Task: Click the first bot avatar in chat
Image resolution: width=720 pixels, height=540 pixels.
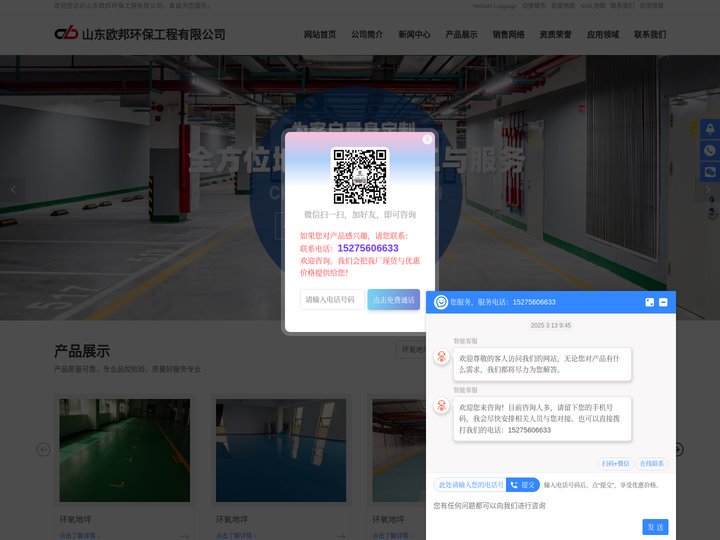Action: pos(441,357)
